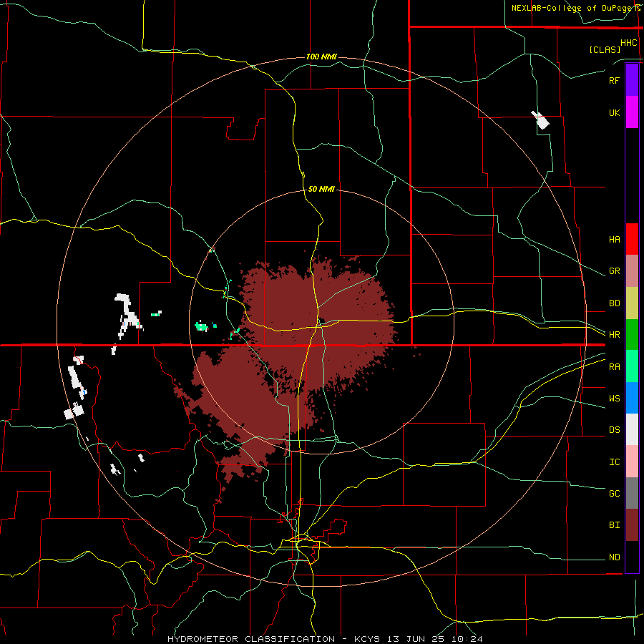This screenshot has height=644, width=644.
Task: Click the GC gray legend swatch
Action: click(x=632, y=493)
